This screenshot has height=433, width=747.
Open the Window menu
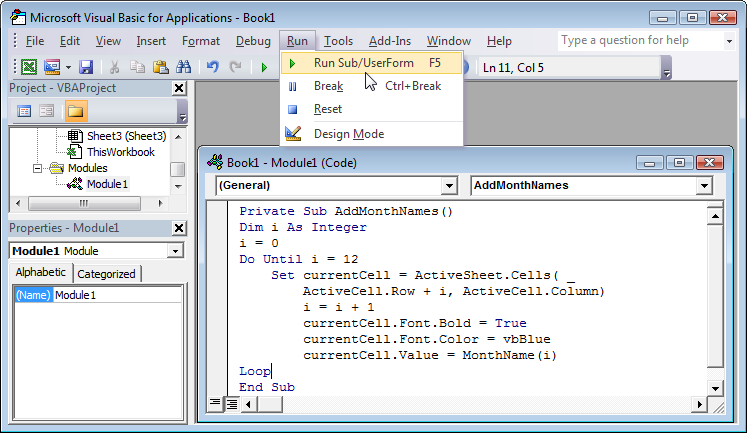tap(449, 41)
